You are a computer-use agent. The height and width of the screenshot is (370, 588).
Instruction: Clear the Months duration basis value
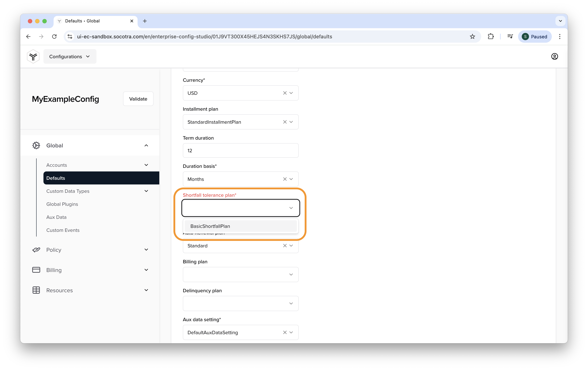[x=285, y=179]
